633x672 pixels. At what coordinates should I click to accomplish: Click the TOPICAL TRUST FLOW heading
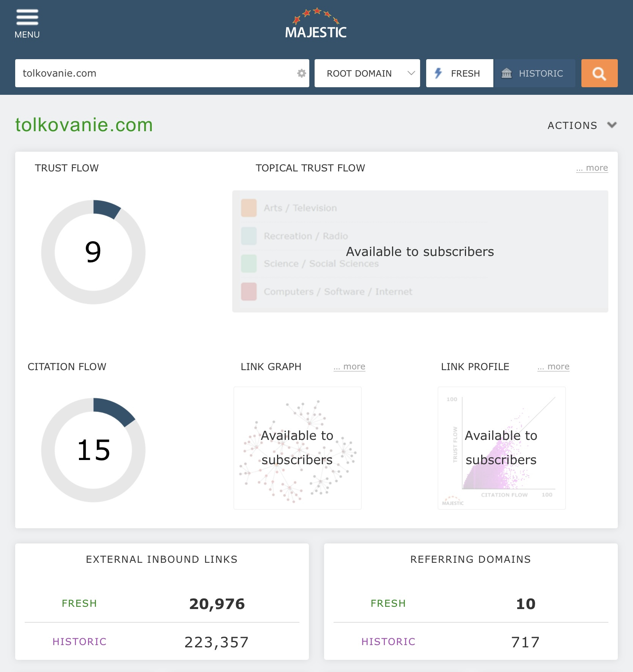coord(310,168)
